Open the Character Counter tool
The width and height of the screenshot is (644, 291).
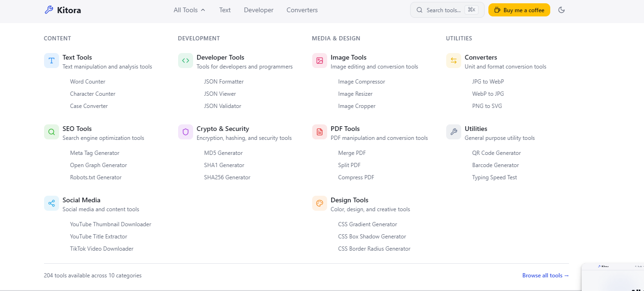(92, 94)
